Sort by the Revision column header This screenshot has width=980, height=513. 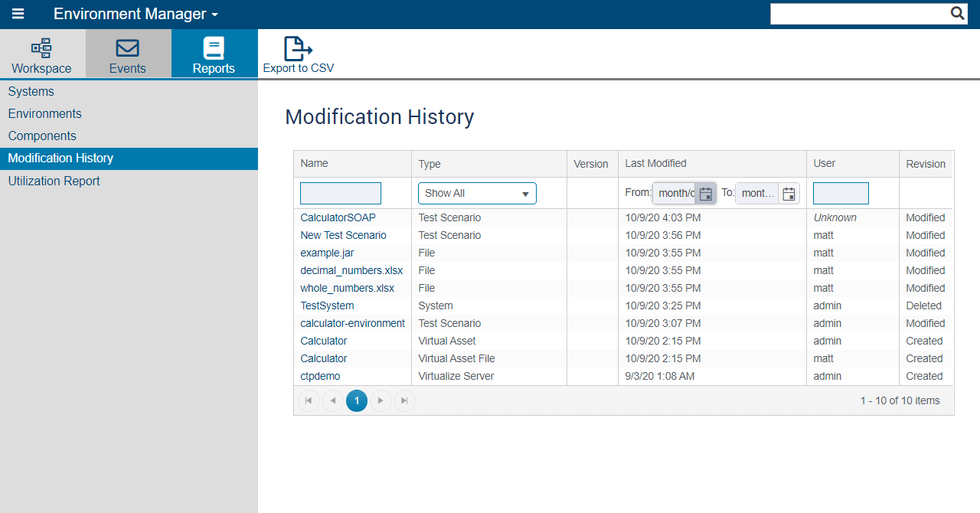pyautogui.click(x=926, y=164)
